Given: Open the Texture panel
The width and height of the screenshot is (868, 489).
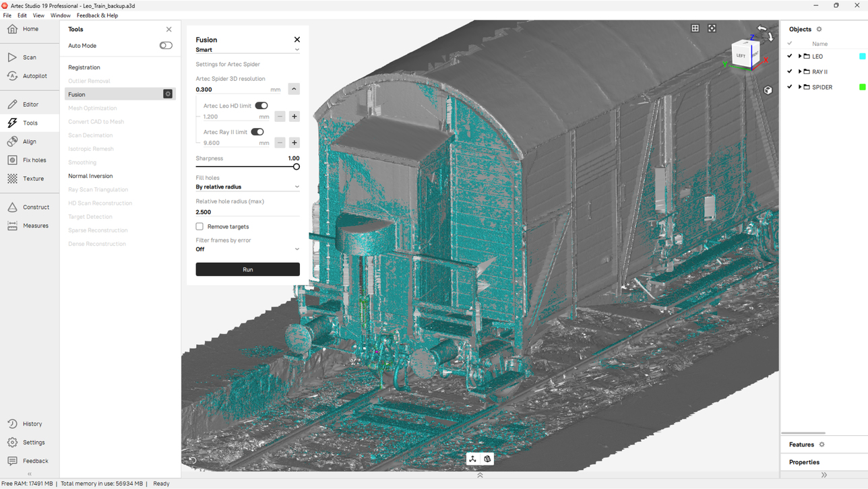Looking at the screenshot, I should (29, 178).
